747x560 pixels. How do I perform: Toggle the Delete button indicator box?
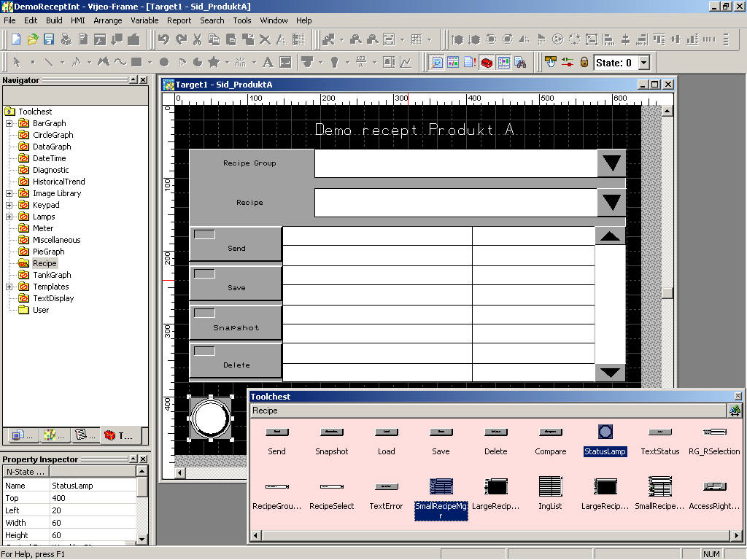(x=204, y=351)
